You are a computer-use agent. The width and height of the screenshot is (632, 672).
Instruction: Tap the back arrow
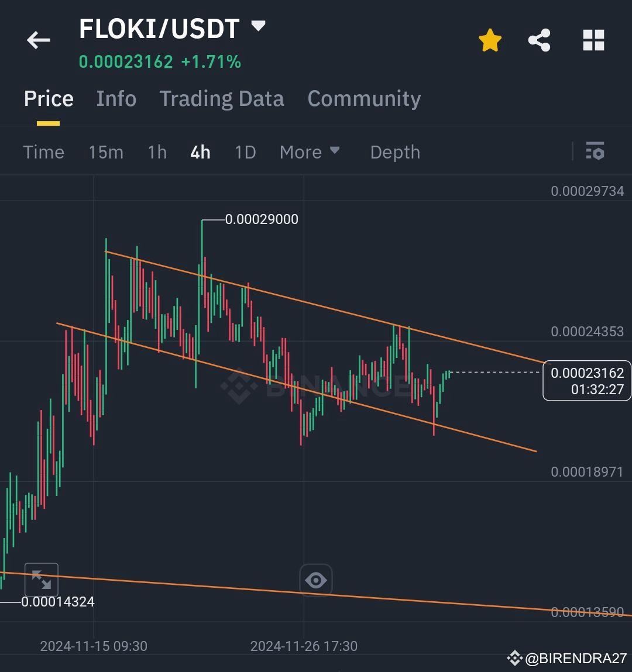(x=37, y=40)
